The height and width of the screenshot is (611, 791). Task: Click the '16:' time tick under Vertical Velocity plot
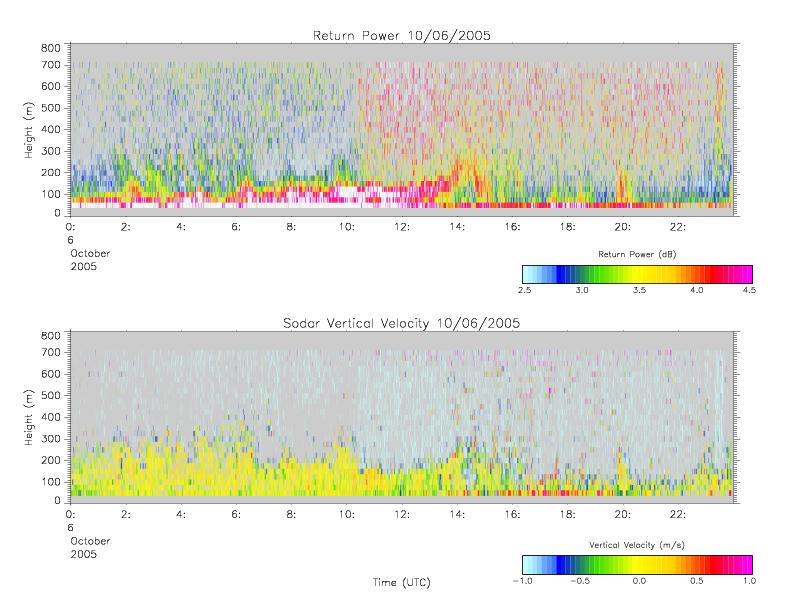tap(512, 515)
